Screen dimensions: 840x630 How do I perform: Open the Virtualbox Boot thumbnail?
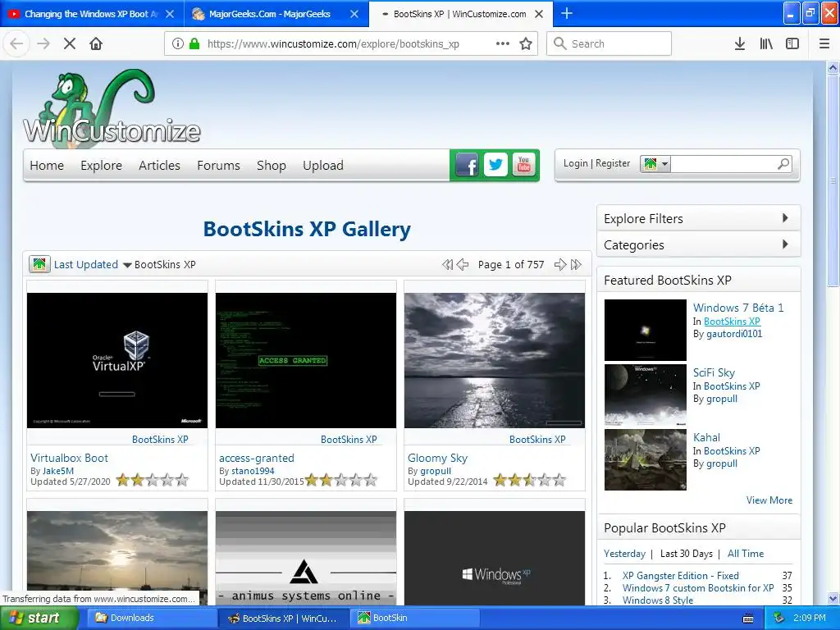117,360
